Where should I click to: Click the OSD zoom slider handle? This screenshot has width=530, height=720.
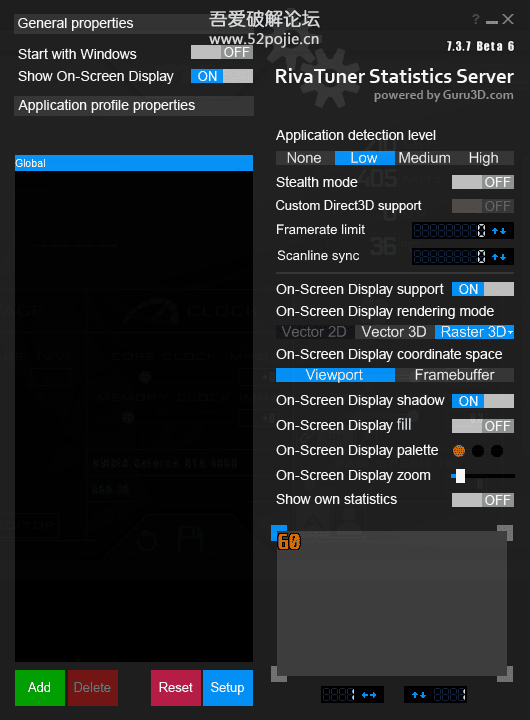coord(460,476)
